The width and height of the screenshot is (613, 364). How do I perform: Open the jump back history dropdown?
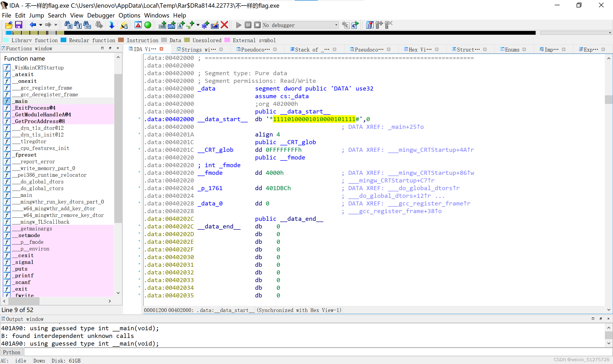[40, 25]
